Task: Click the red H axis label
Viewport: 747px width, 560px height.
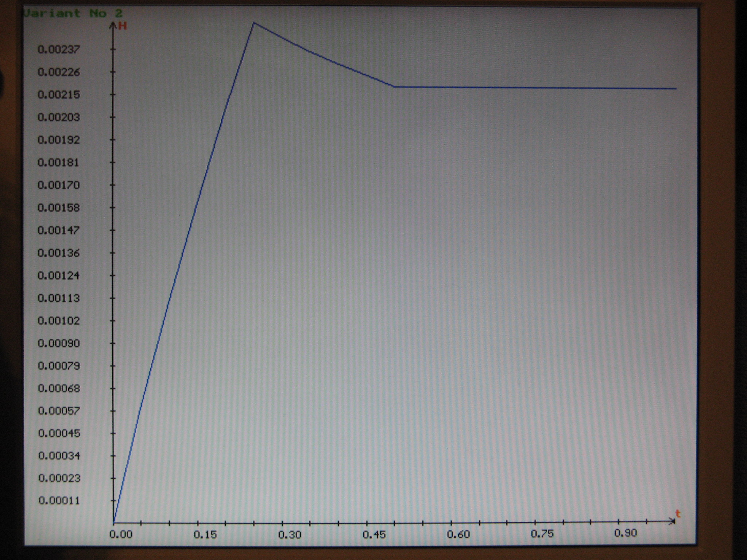Action: pyautogui.click(x=123, y=26)
